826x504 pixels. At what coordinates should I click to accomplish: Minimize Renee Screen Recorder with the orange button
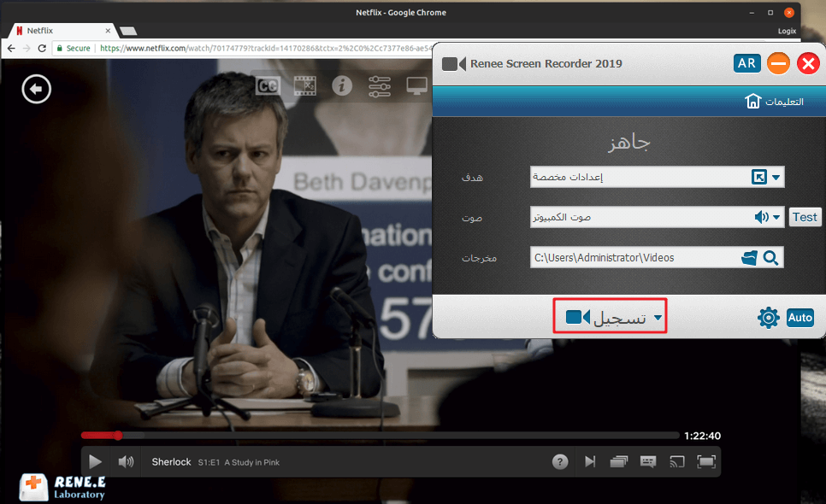tap(778, 64)
